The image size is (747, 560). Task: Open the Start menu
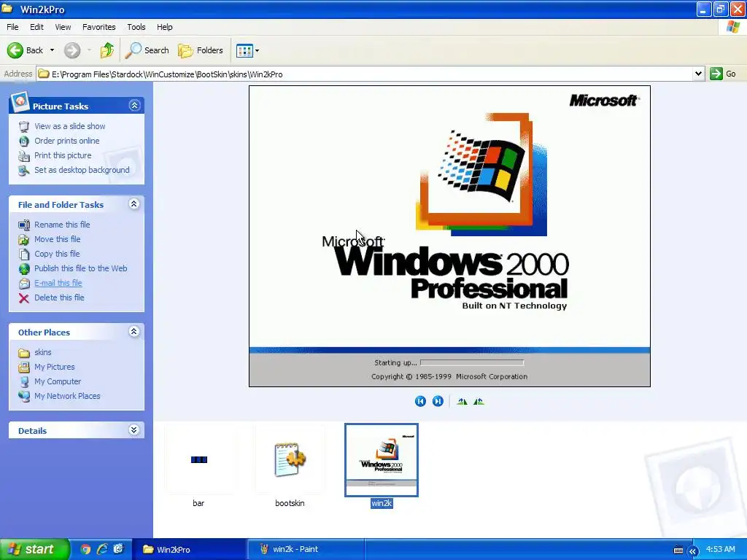coord(35,550)
